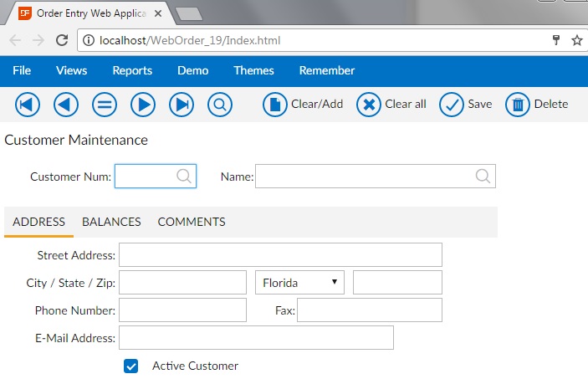The image size is (588, 379).
Task: Go to the previous record
Action: click(66, 105)
